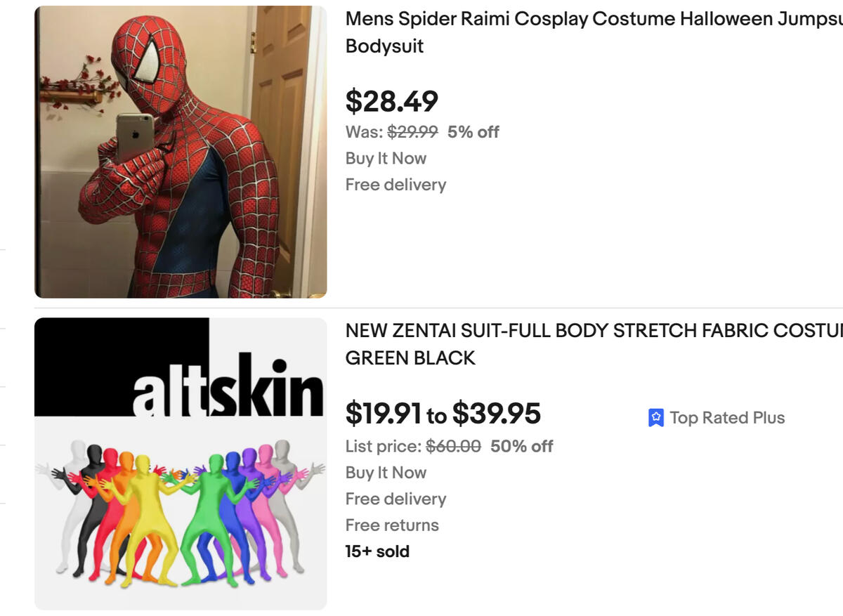Click the Top Rated Plus badge icon

(x=655, y=418)
